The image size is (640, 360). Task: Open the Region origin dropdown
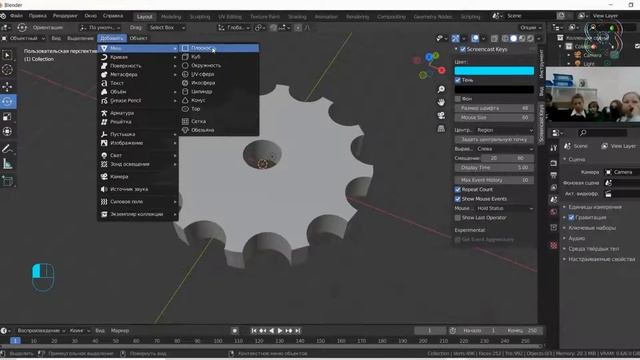point(504,130)
